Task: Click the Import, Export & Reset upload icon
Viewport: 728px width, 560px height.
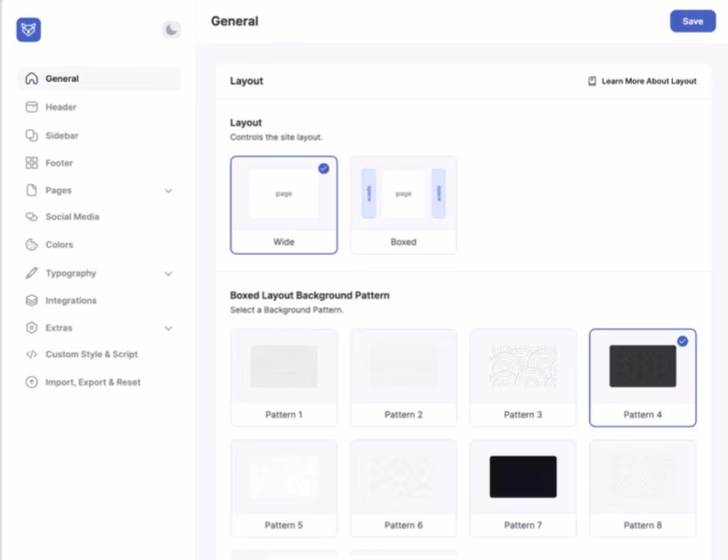Action: pyautogui.click(x=31, y=382)
